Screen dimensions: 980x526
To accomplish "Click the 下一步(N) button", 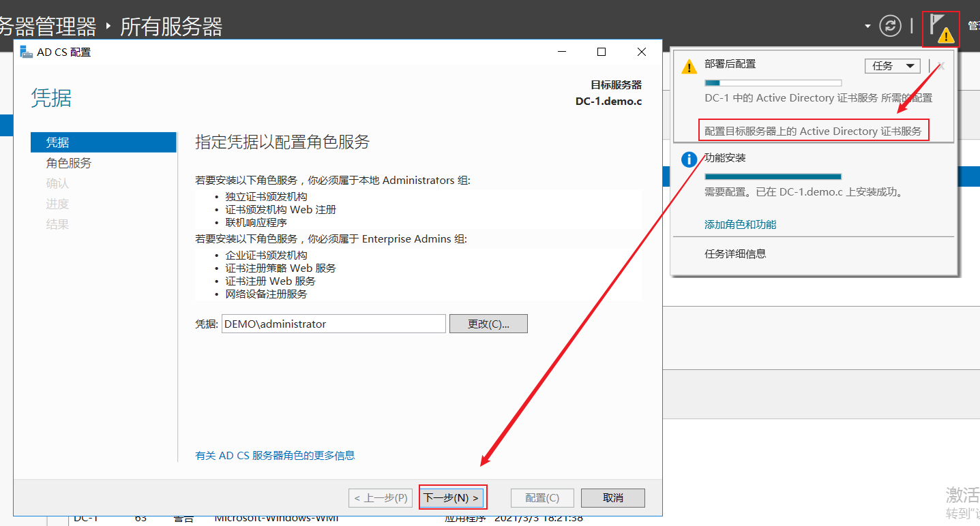I will tap(453, 498).
